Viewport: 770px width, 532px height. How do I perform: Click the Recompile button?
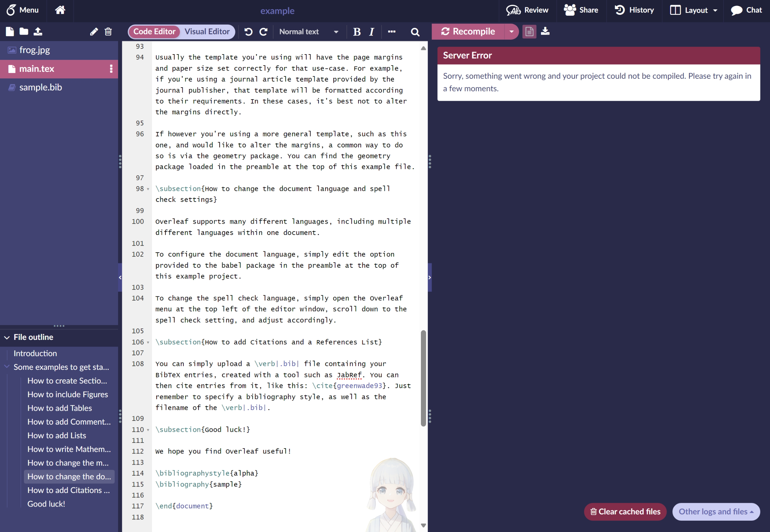click(x=468, y=32)
